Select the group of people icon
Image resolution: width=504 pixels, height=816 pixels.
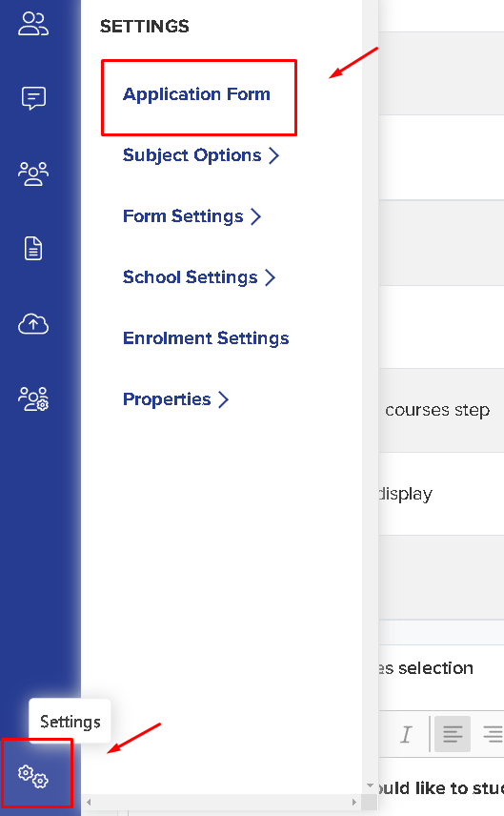click(33, 173)
